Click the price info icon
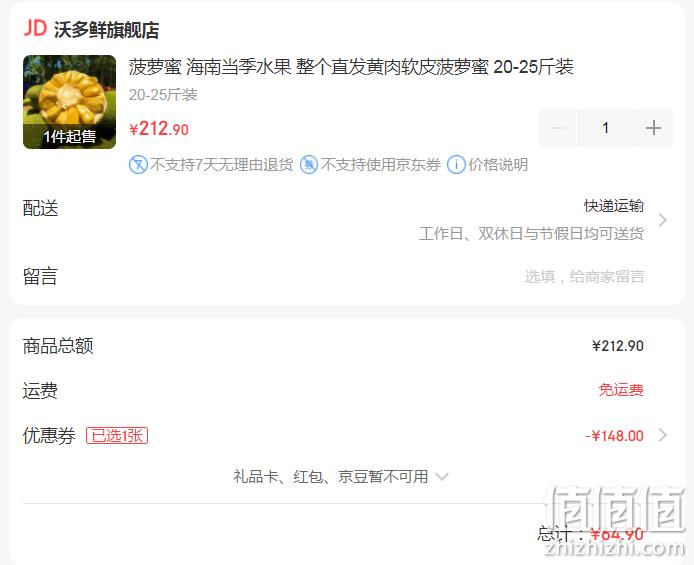The image size is (694, 565). tap(456, 165)
